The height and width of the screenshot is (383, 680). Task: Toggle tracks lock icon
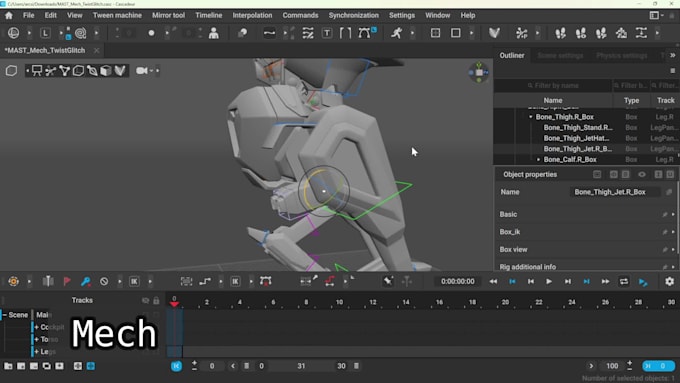156,300
